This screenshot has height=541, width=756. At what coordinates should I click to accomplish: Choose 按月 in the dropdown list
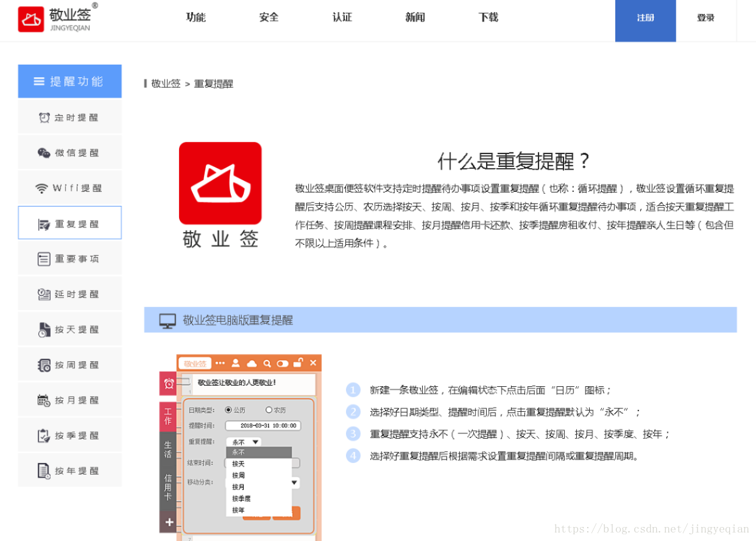coord(259,487)
